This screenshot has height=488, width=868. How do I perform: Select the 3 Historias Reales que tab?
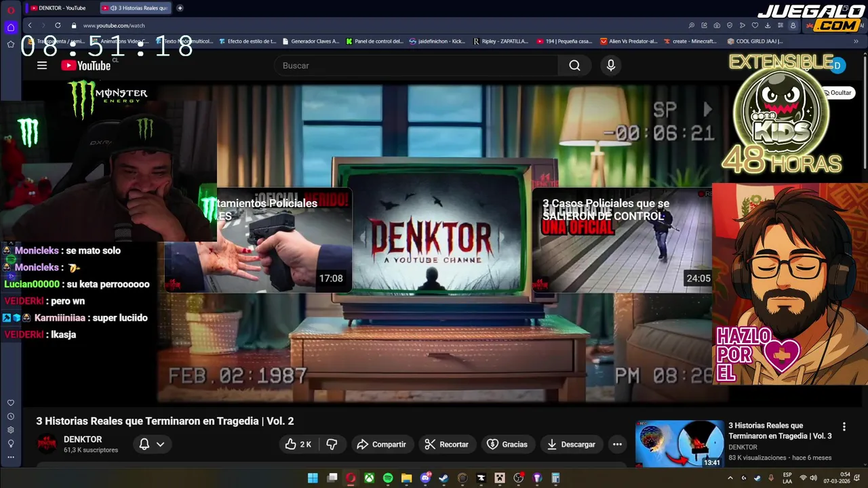point(136,8)
